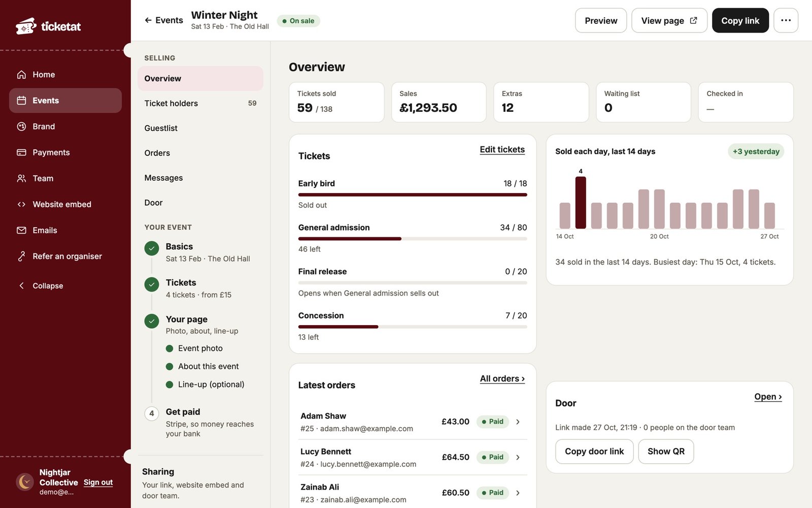812x508 pixels.
Task: Click the Payments card icon
Action: (21, 152)
